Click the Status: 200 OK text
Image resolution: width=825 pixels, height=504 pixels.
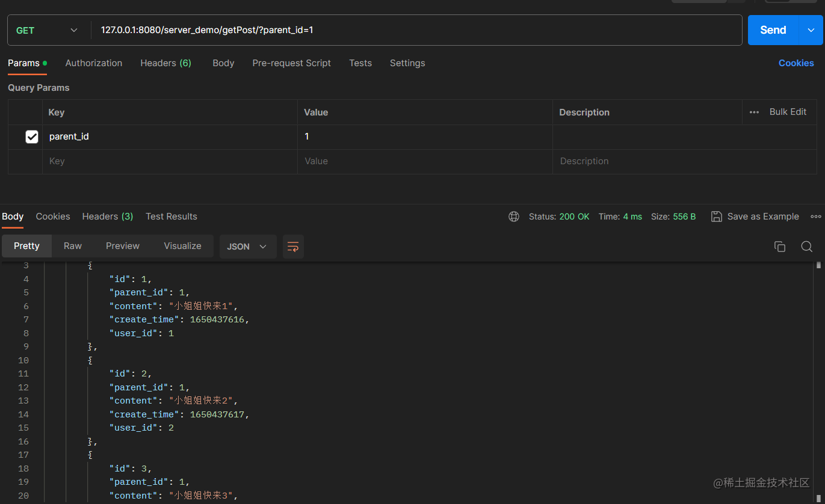coord(559,217)
